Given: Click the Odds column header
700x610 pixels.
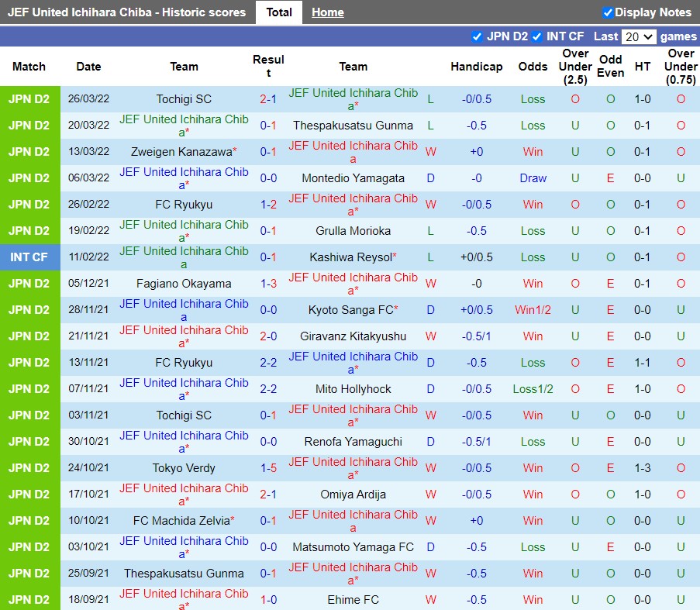Looking at the screenshot, I should pyautogui.click(x=533, y=67).
